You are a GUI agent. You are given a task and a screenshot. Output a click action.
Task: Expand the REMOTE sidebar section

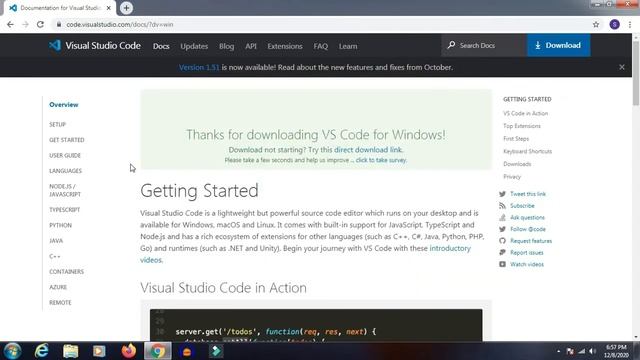(x=60, y=303)
